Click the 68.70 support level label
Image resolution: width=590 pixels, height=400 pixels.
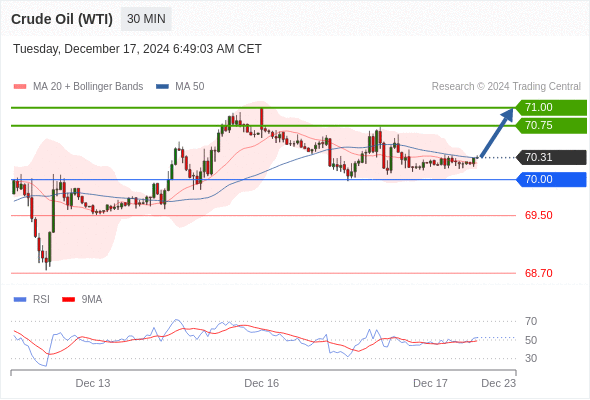pyautogui.click(x=539, y=273)
